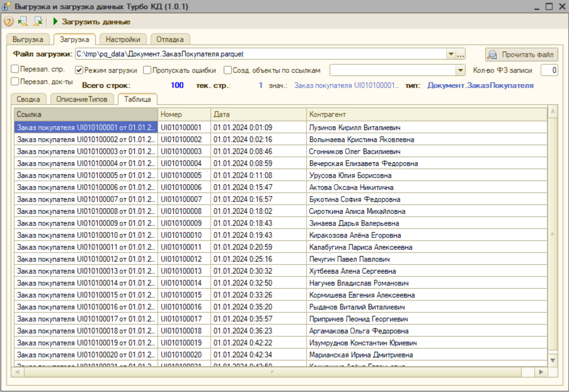Open the Заказ покупателя UI010100001 value link
This screenshot has height=392, width=569.
(x=346, y=85)
